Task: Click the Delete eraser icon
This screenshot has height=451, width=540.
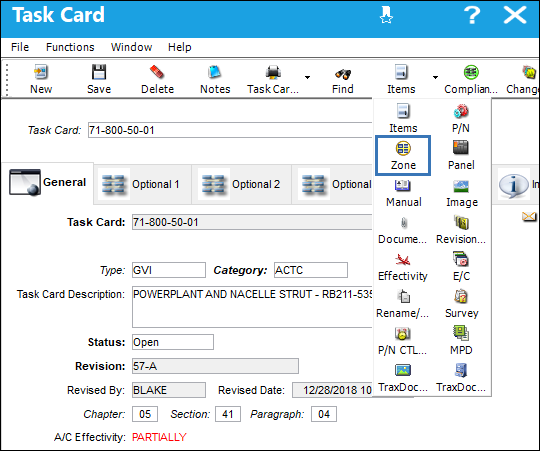Action: [x=157, y=72]
